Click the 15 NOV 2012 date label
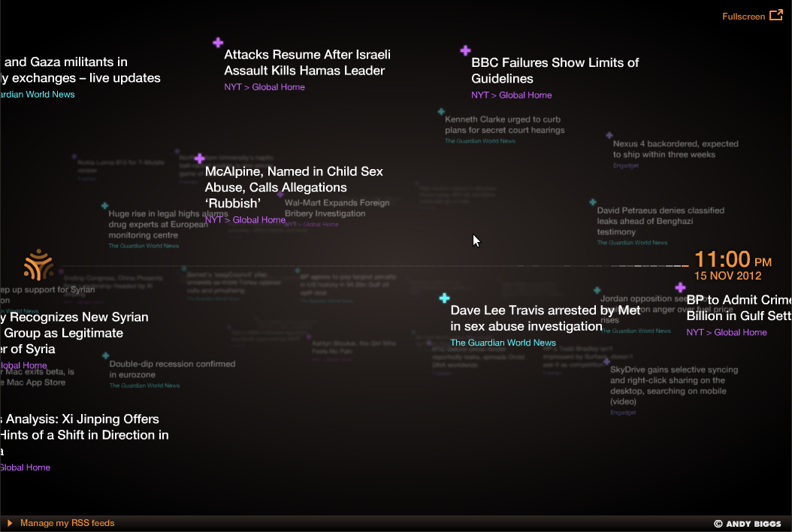 coord(727,276)
